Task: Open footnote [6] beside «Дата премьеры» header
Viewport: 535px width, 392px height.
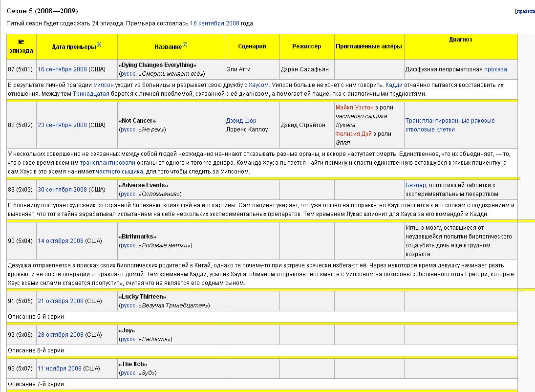Action: (x=99, y=44)
